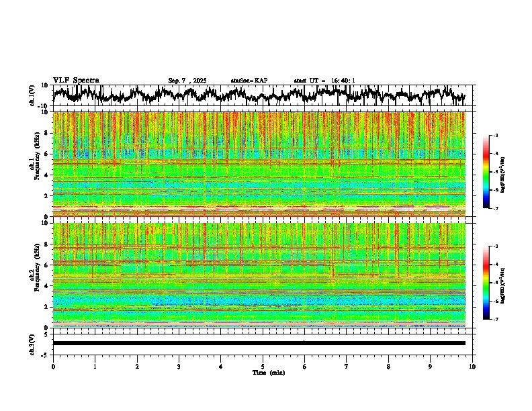This screenshot has width=532, height=411.
Task: Click time axis tick label "4"
Action: (x=221, y=367)
